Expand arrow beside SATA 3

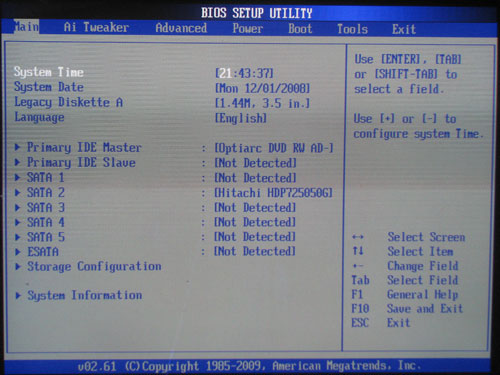click(18, 207)
